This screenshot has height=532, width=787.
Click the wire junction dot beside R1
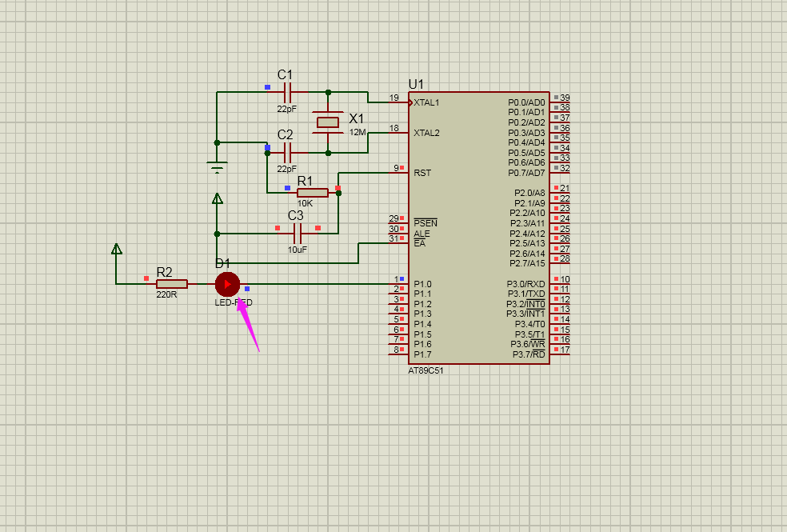338,193
